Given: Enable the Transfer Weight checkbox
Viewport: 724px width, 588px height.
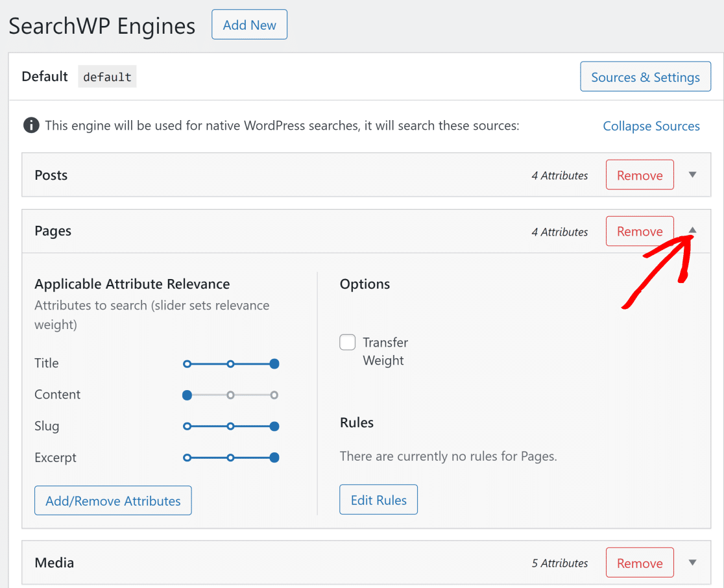Looking at the screenshot, I should coord(348,342).
